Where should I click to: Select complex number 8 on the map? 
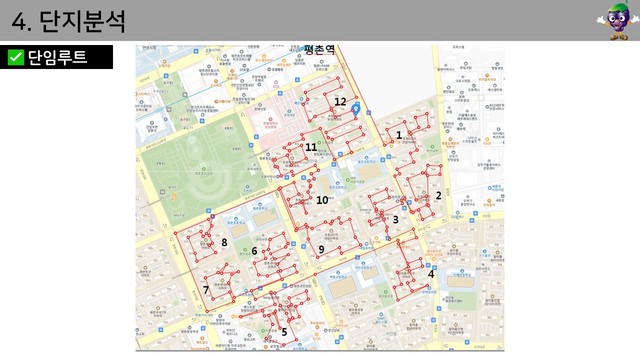coord(224,242)
